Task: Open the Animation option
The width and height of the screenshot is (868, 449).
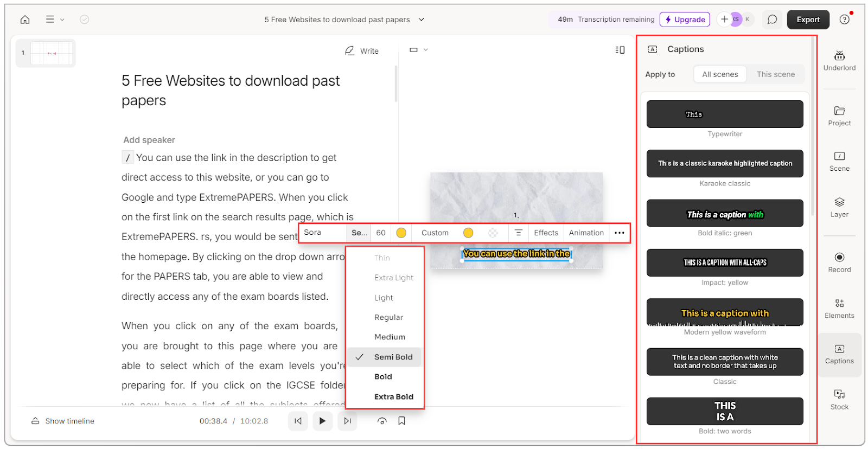Action: coord(586,233)
